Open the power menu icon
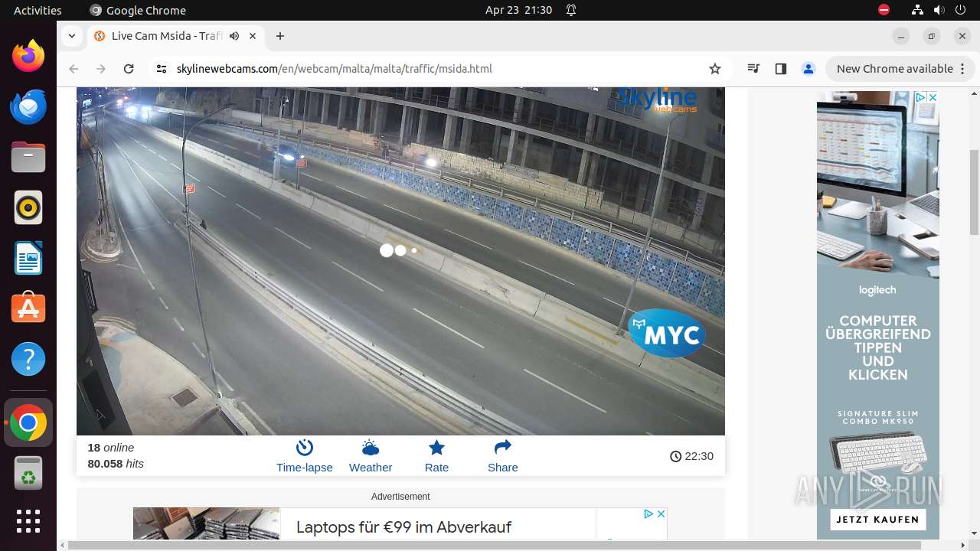Viewport: 980px width, 551px height. tap(960, 10)
